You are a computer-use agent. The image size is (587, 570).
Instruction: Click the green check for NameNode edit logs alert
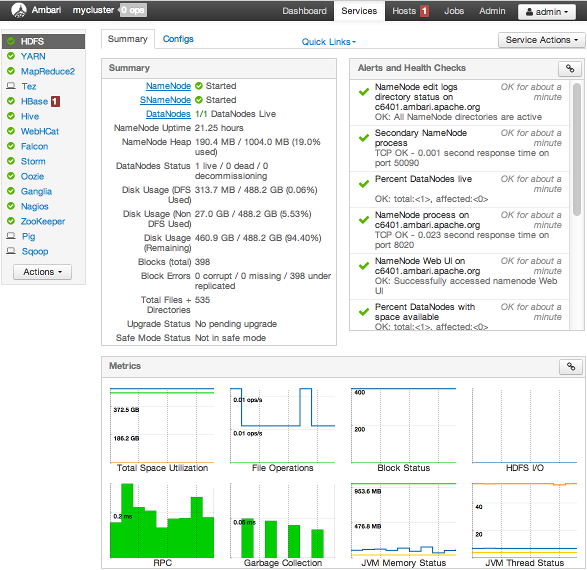pos(364,92)
